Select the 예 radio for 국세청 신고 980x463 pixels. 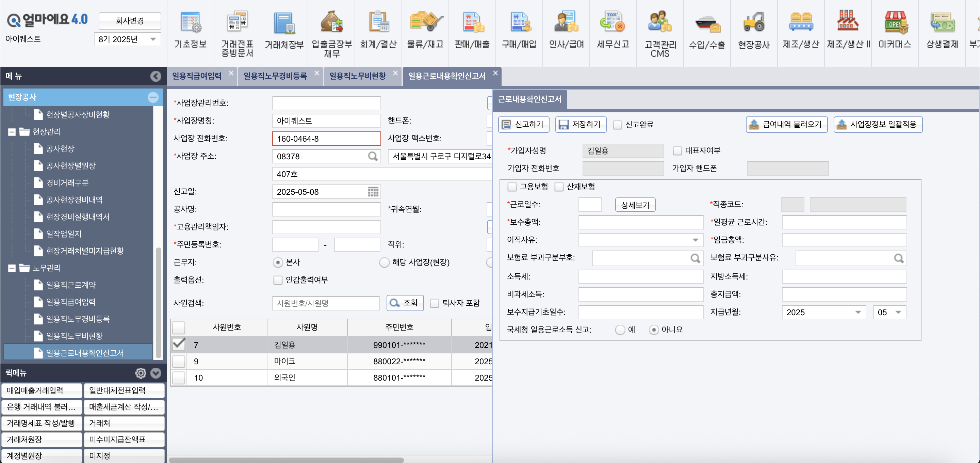point(620,330)
